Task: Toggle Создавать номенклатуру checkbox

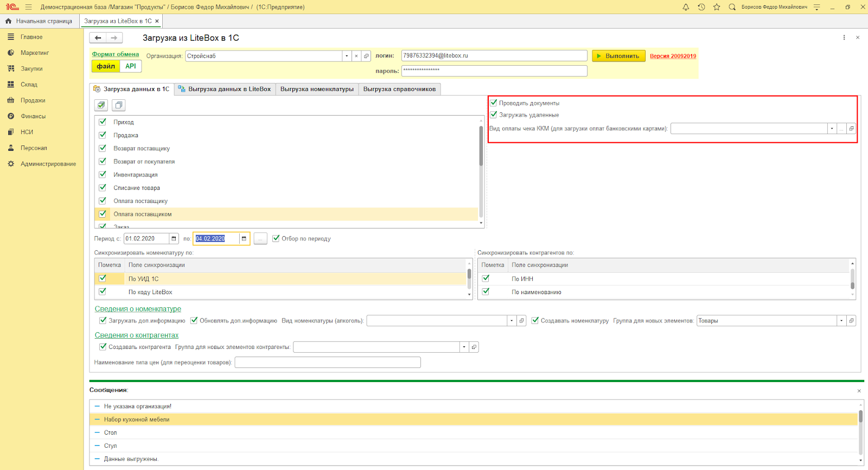Action: point(535,320)
